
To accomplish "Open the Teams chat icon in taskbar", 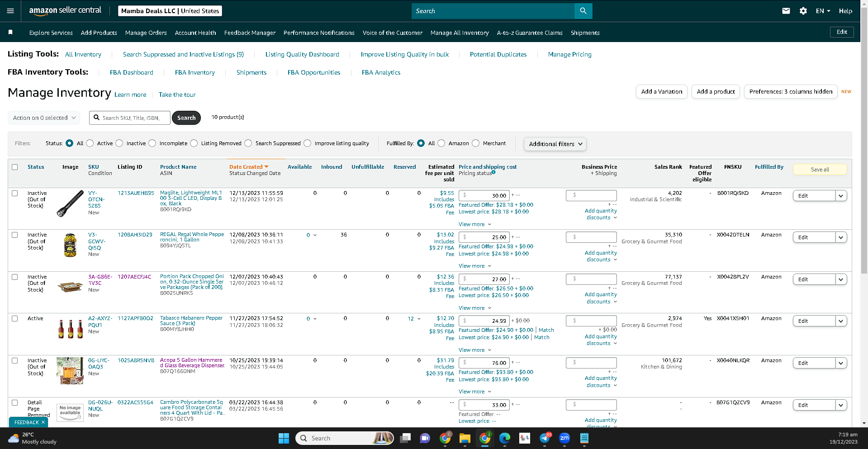I will click(x=425, y=438).
